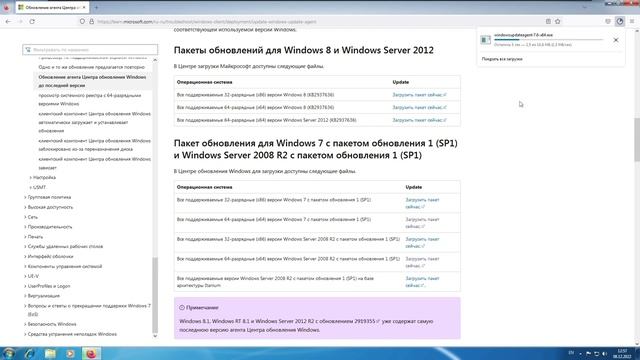Expand 'Средства устранения неполадок Windows' section

[x=71, y=334]
